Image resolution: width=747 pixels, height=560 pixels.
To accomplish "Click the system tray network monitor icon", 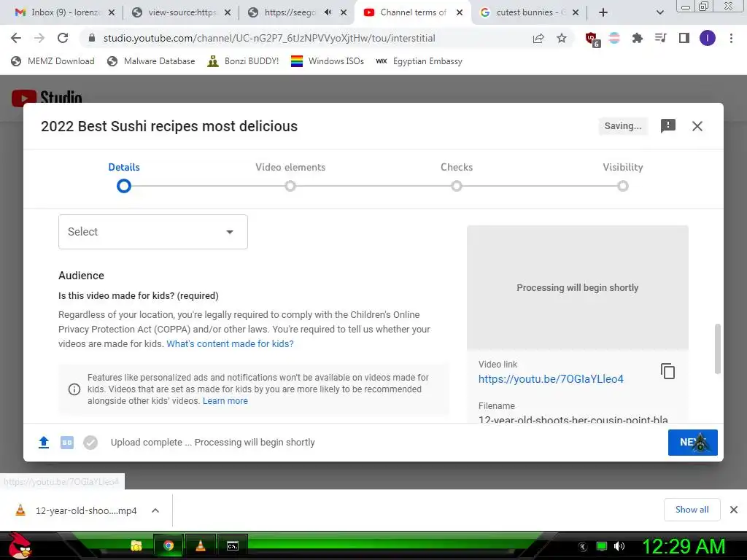I will pyautogui.click(x=602, y=546).
